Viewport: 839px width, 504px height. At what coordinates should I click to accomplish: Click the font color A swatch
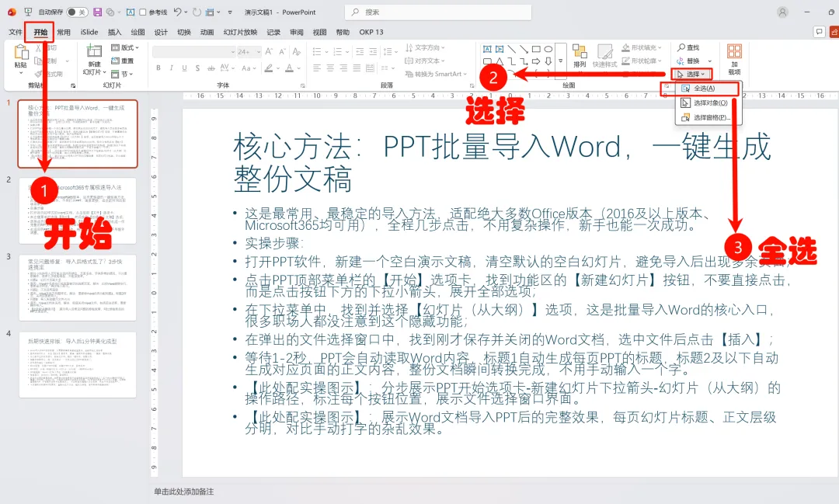coord(289,68)
